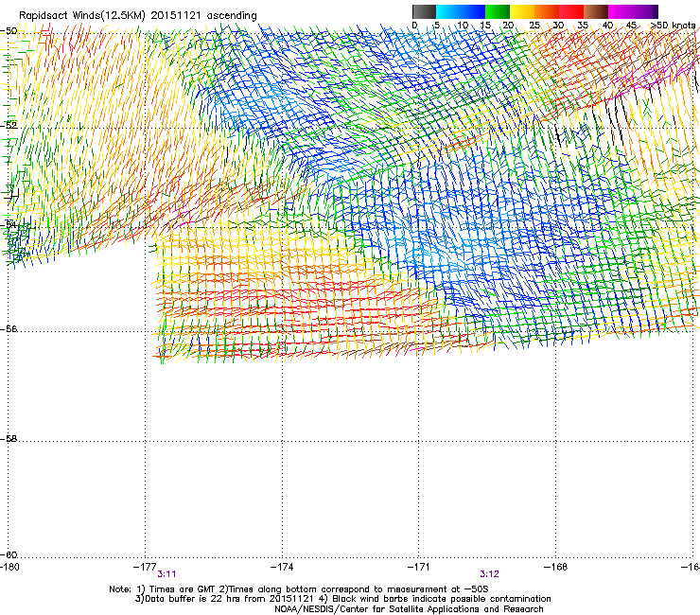
Task: Click the latitude label -50
Action: point(9,31)
